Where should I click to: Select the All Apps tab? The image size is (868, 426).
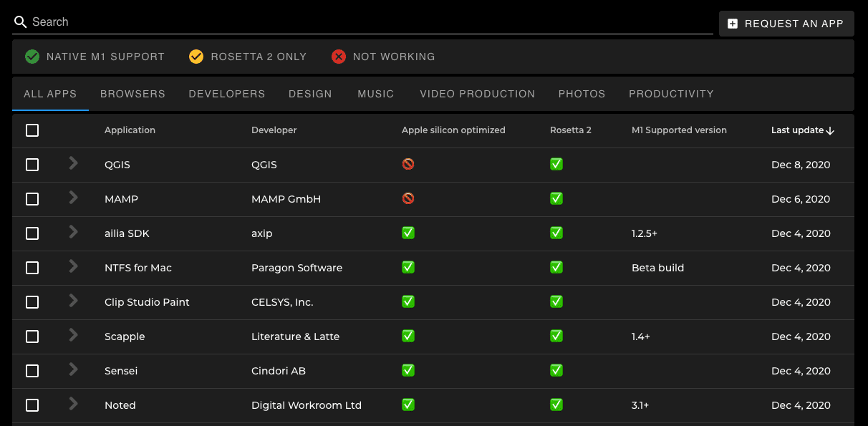[x=50, y=94]
